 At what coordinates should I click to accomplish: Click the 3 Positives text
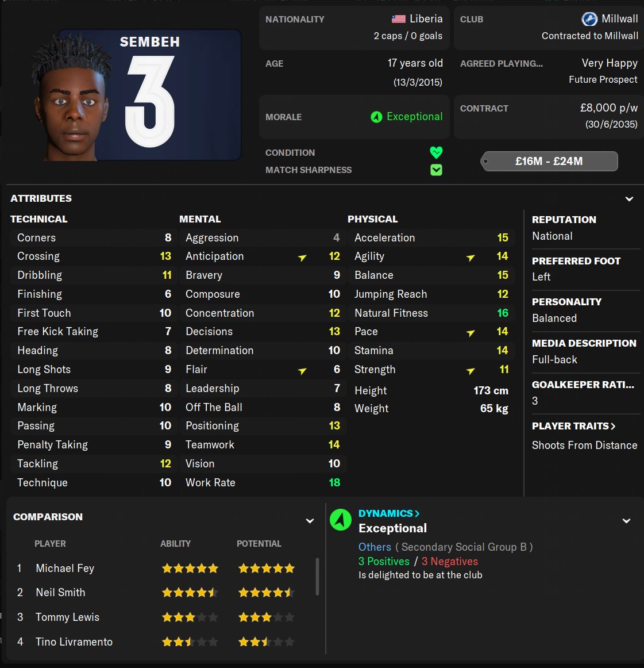point(384,562)
